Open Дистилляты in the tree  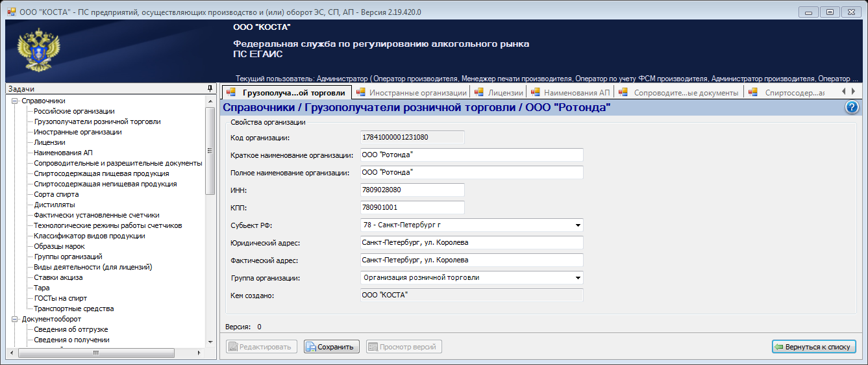point(55,205)
